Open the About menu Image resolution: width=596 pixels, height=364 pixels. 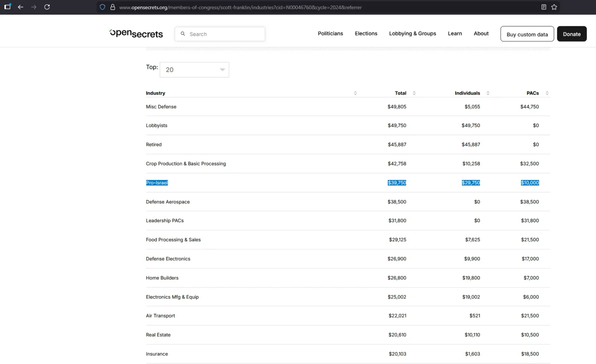click(x=481, y=33)
